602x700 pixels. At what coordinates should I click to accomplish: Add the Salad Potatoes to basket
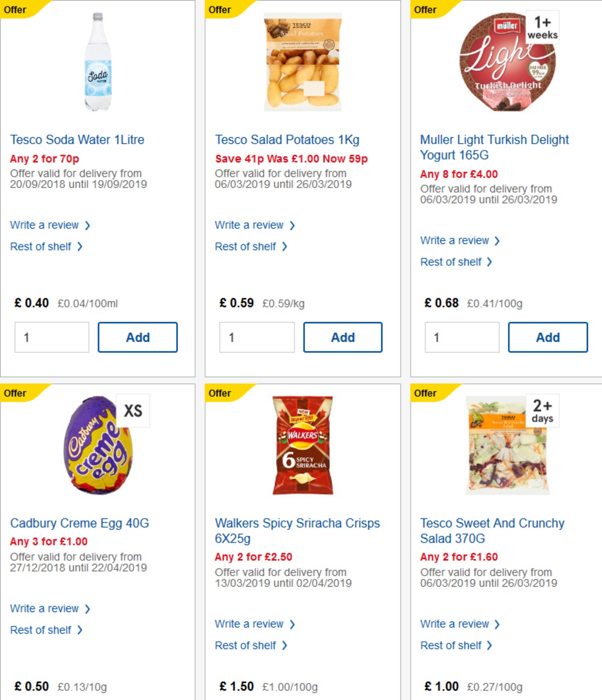click(343, 337)
